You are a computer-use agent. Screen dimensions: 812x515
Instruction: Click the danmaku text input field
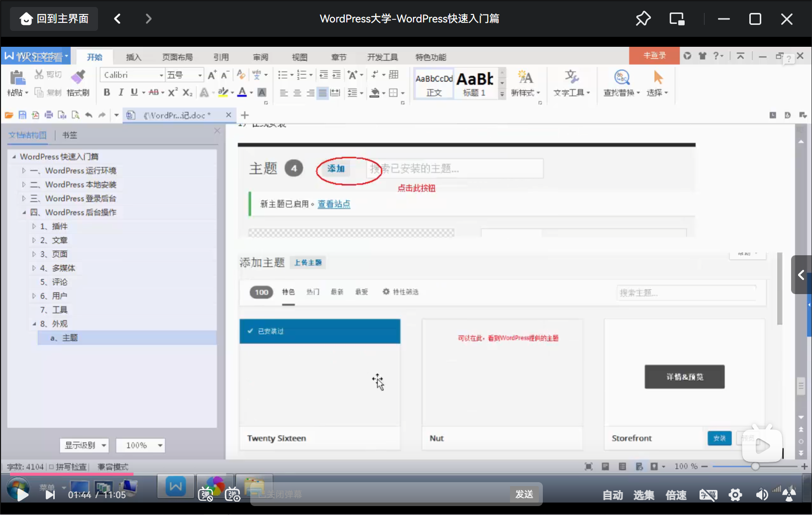(381, 494)
